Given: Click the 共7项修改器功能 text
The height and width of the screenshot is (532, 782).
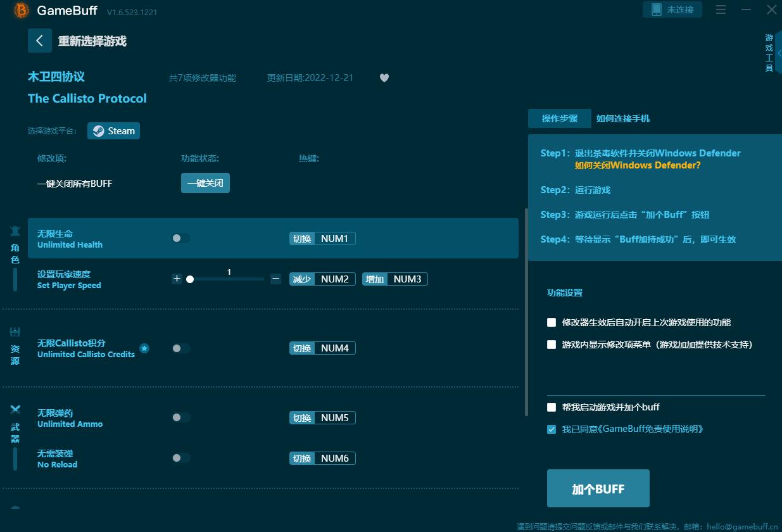Looking at the screenshot, I should tap(203, 78).
